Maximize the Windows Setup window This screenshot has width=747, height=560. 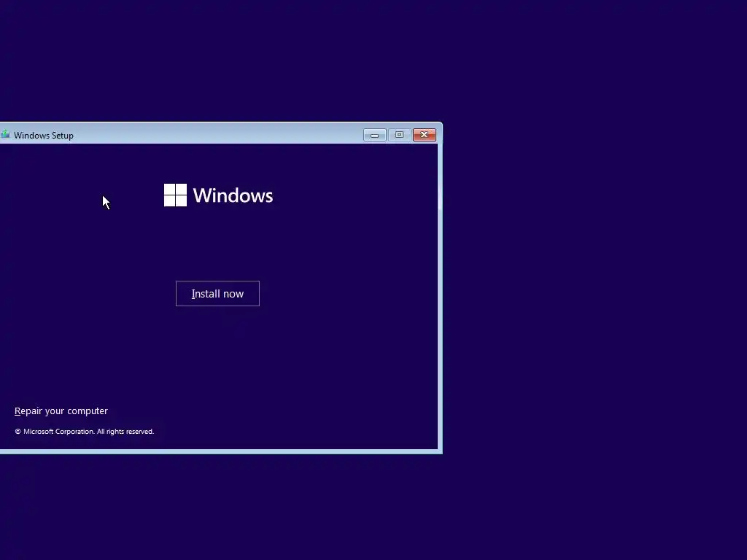399,135
